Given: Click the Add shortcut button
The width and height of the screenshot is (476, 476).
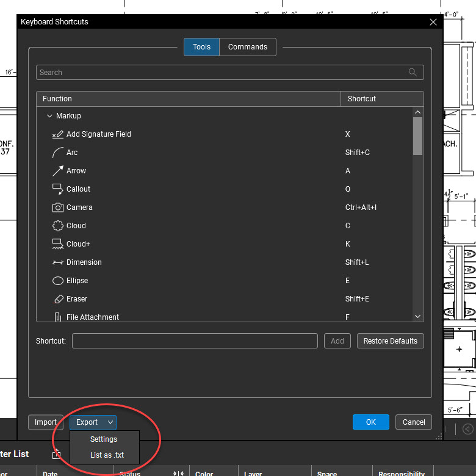Looking at the screenshot, I should (337, 341).
